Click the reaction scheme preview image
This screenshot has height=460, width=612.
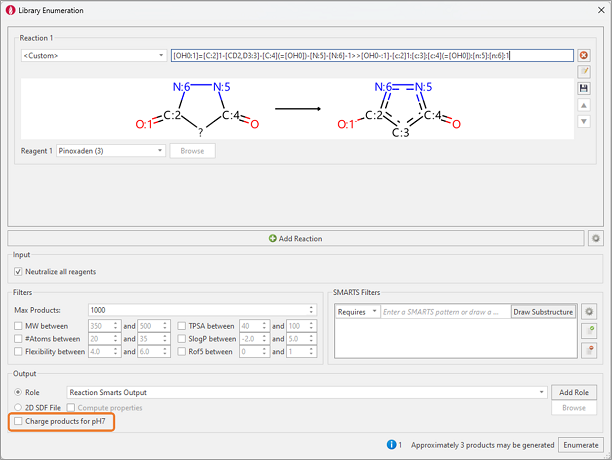[297, 108]
